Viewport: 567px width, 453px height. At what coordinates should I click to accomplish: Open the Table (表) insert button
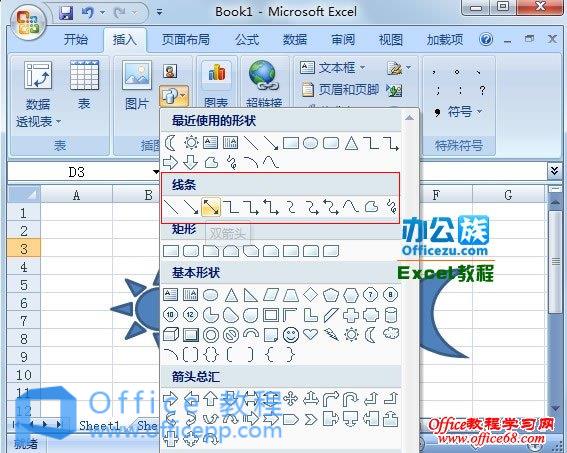84,85
